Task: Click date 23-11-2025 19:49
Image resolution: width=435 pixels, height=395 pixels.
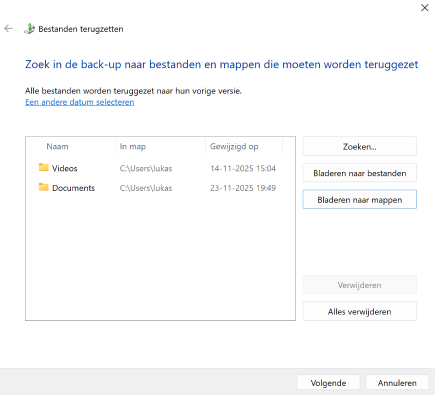Action: [243, 188]
